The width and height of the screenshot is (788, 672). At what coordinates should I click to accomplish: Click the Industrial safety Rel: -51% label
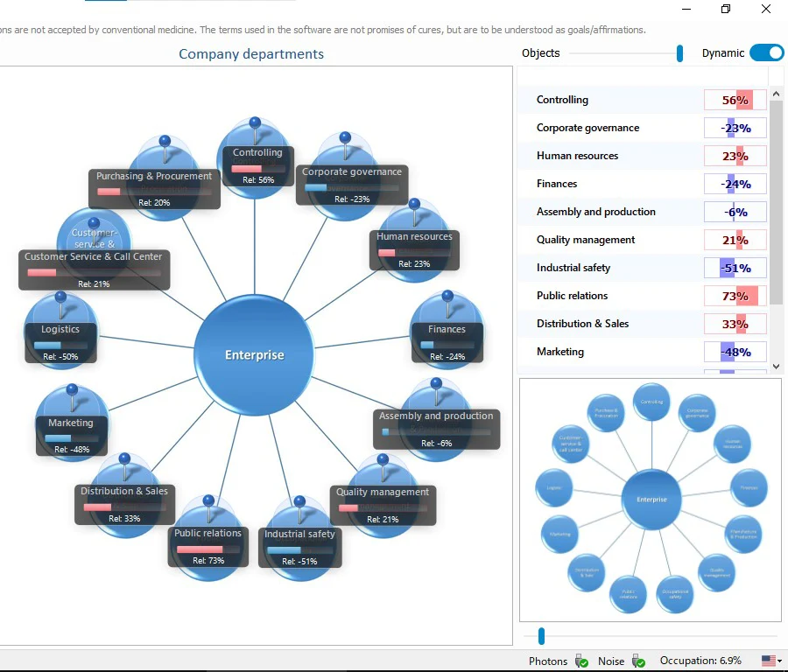(x=300, y=548)
